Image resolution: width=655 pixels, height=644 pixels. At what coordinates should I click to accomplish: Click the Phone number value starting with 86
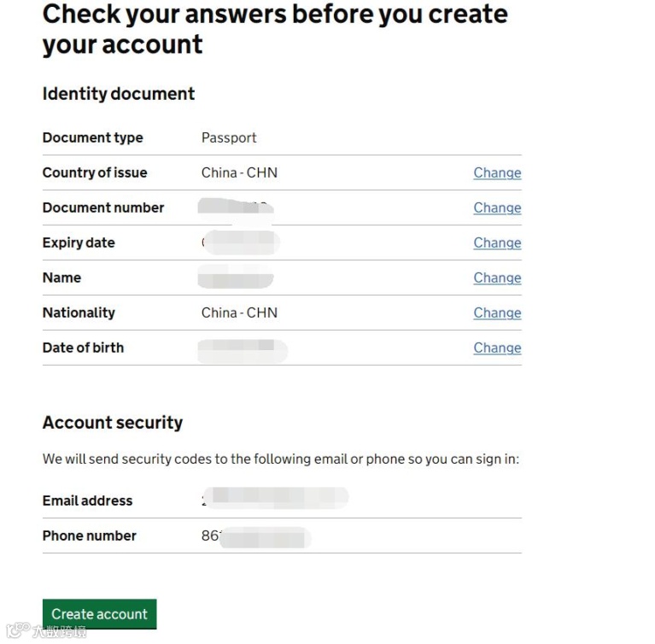coord(254,536)
